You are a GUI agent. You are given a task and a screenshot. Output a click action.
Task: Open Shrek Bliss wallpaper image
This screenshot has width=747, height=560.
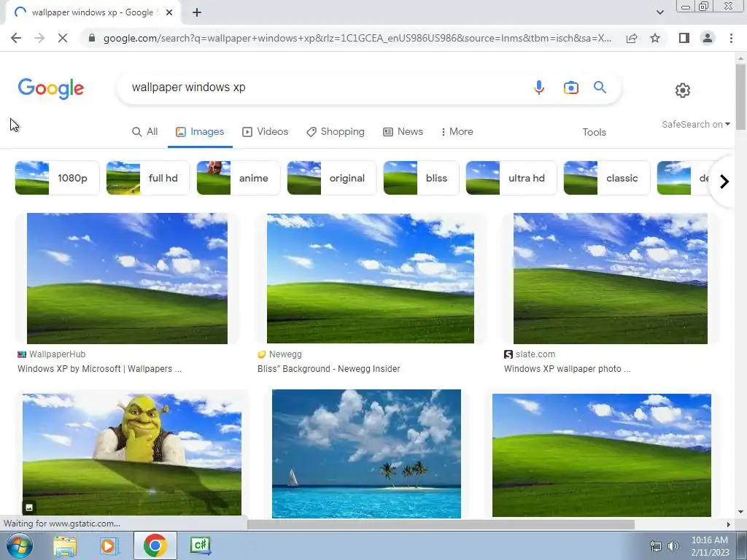pyautogui.click(x=132, y=454)
